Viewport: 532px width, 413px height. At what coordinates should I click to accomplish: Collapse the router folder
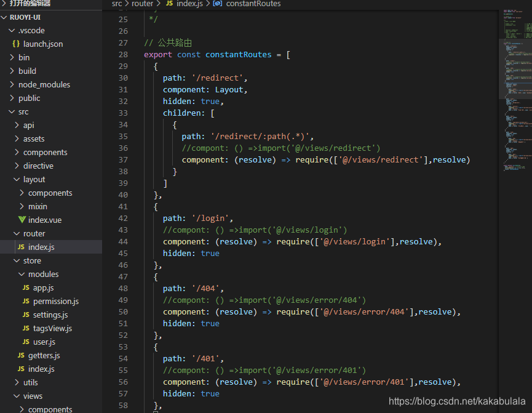17,233
